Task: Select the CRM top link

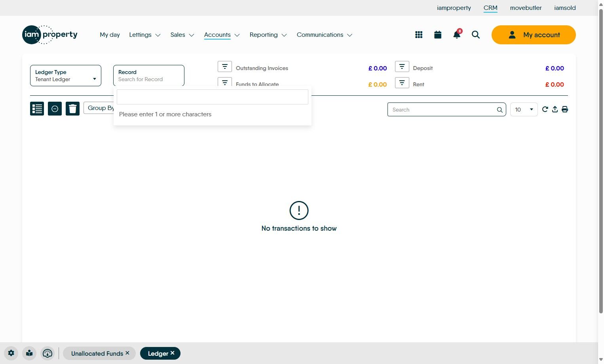Action: (x=490, y=8)
